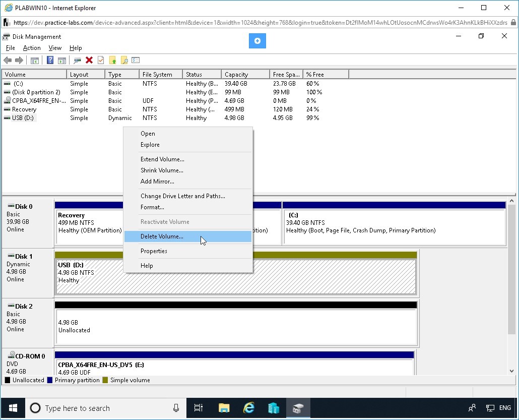Open Task View from the taskbar

(x=198, y=408)
